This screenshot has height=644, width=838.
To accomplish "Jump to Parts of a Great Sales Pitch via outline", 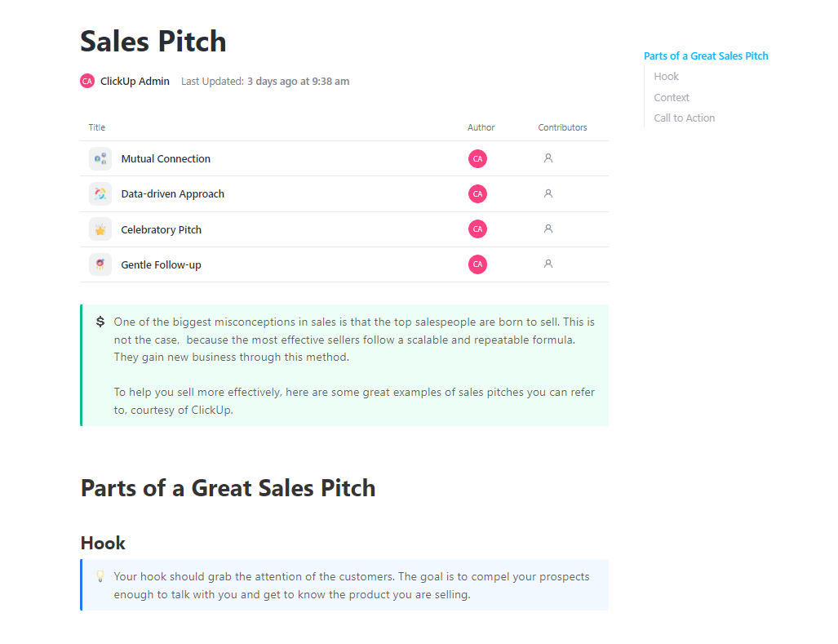I will click(x=706, y=56).
